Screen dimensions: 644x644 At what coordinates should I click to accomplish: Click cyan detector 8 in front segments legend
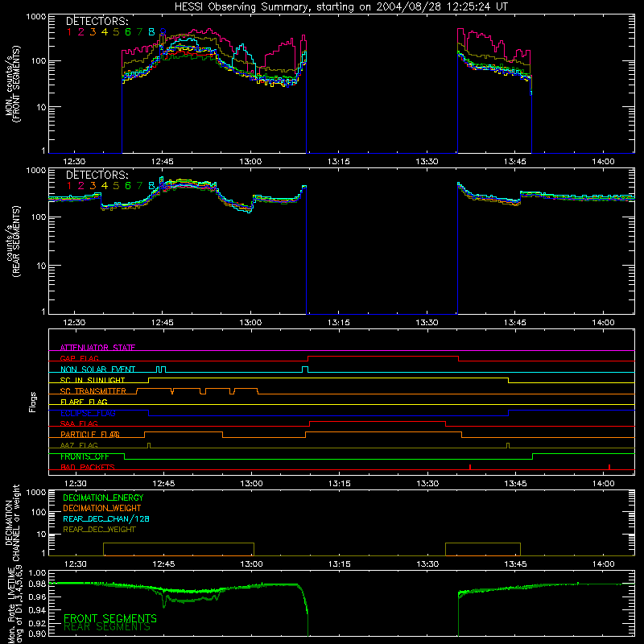tap(151, 32)
